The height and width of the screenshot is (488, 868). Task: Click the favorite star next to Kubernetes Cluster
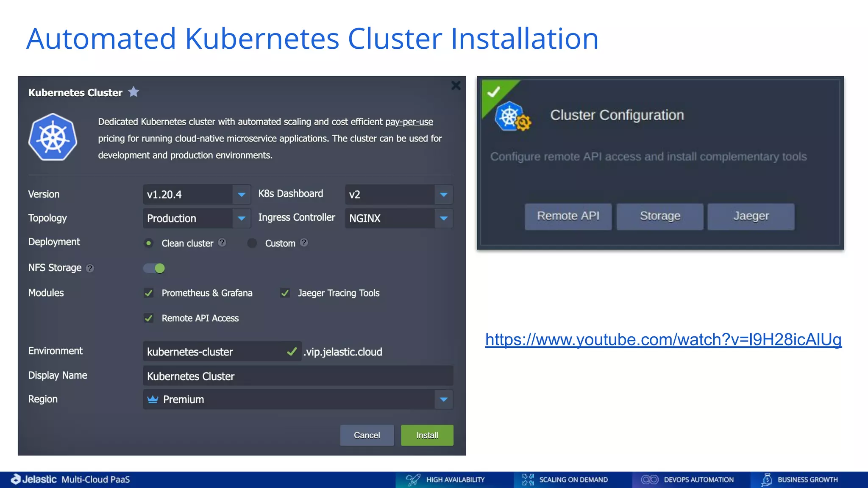(134, 92)
